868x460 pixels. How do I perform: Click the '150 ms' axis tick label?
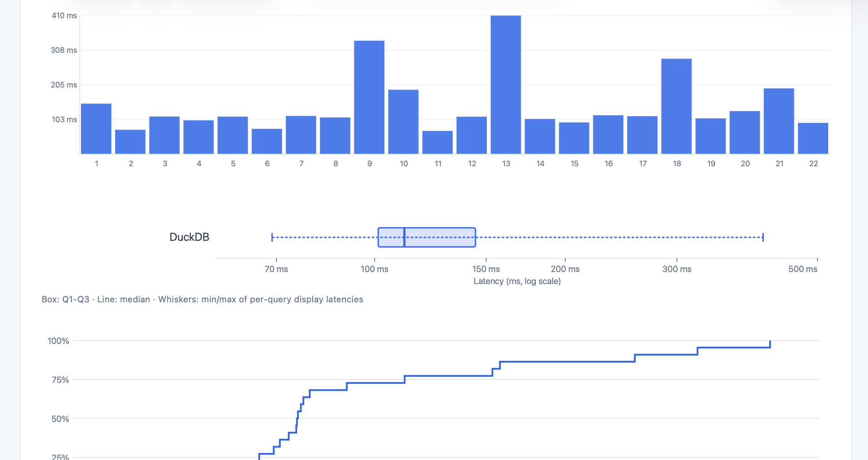click(486, 269)
